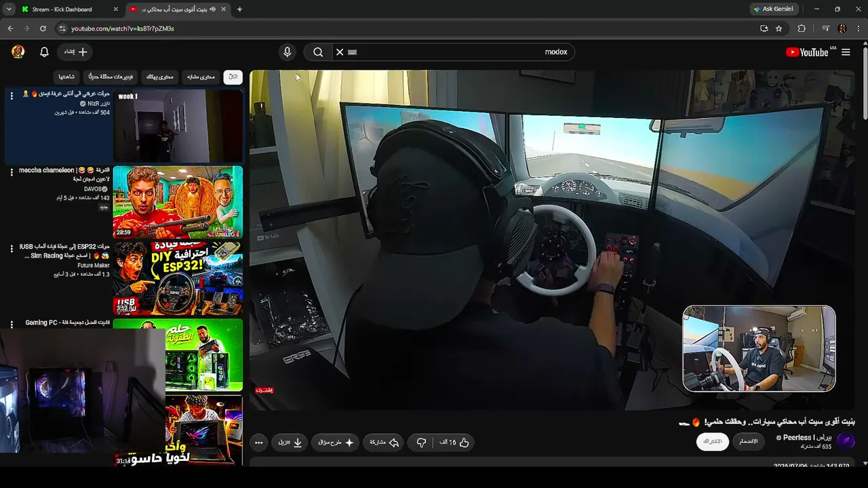Close the Kick Dashboard tab
Viewport: 868px width, 488px height.
pyautogui.click(x=115, y=9)
